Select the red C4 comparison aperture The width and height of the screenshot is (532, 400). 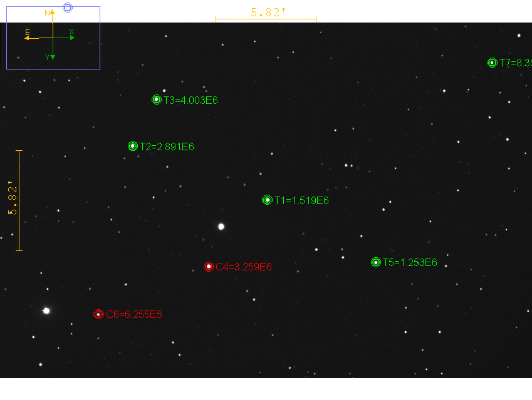pyautogui.click(x=209, y=267)
